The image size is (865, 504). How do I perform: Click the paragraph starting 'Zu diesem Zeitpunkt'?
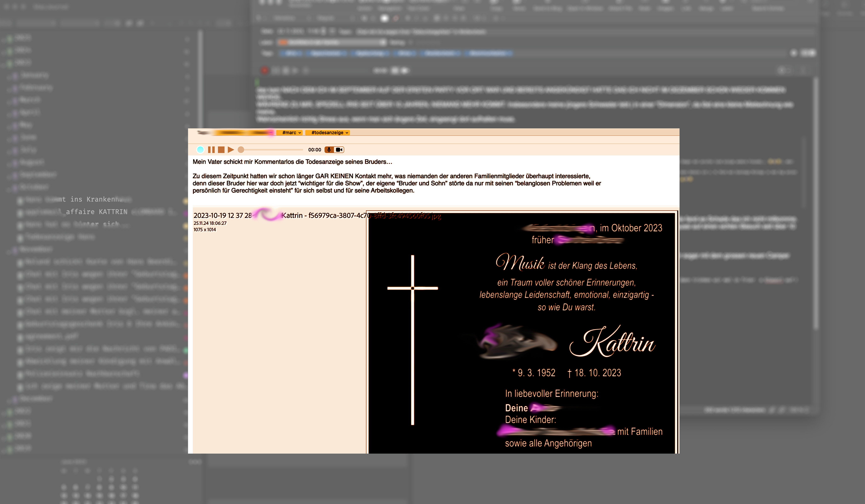(397, 183)
